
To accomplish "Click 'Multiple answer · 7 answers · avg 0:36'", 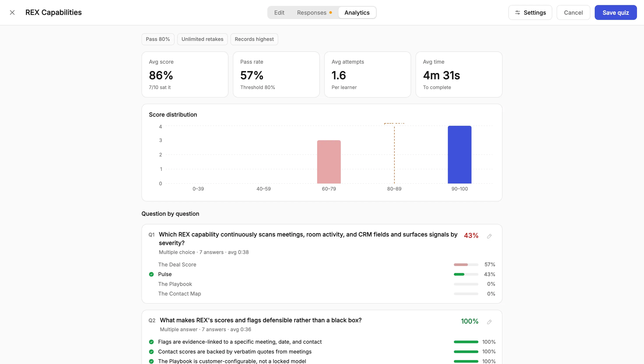I will (x=205, y=329).
